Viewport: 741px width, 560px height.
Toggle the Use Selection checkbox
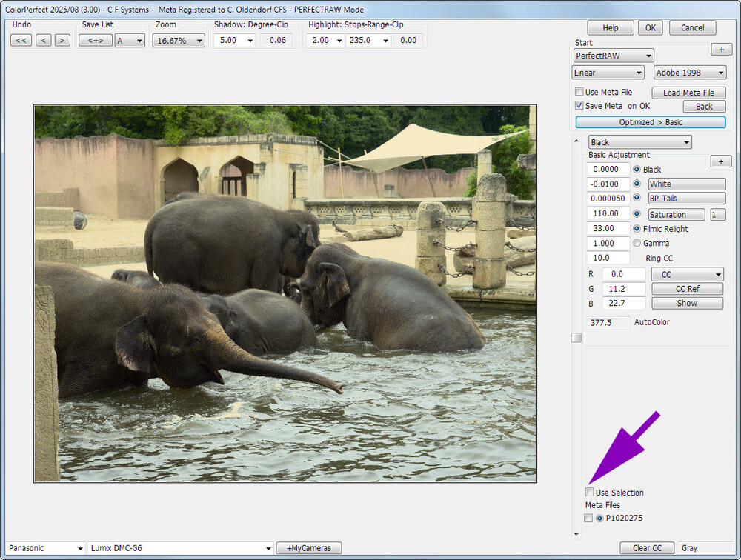(590, 493)
